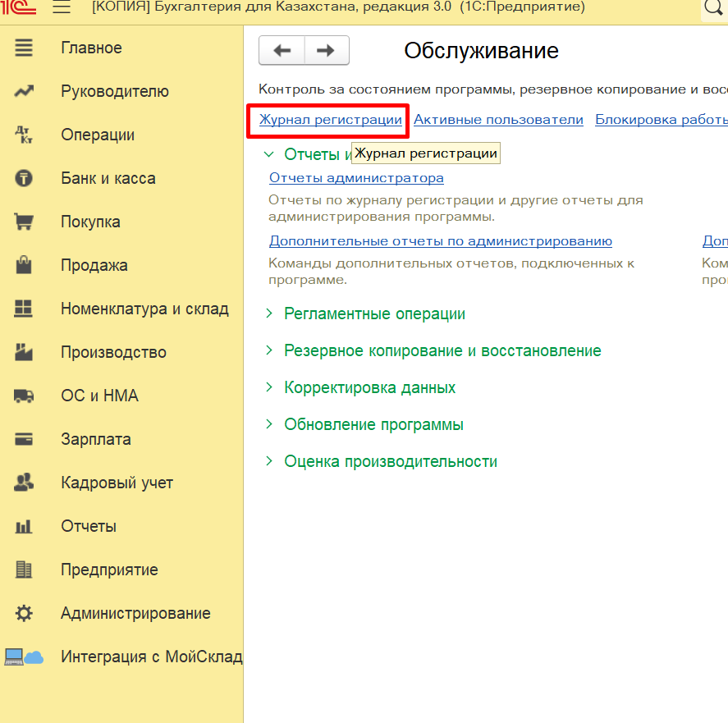Viewport: 728px width, 723px height.
Task: Click the ОС и НМА truck icon
Action: pos(24,396)
